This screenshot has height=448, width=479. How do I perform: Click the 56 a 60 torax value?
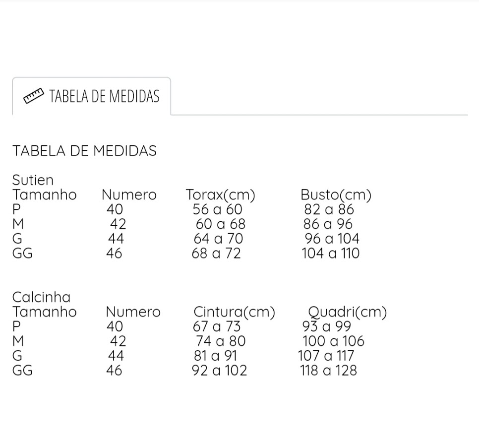218,209
